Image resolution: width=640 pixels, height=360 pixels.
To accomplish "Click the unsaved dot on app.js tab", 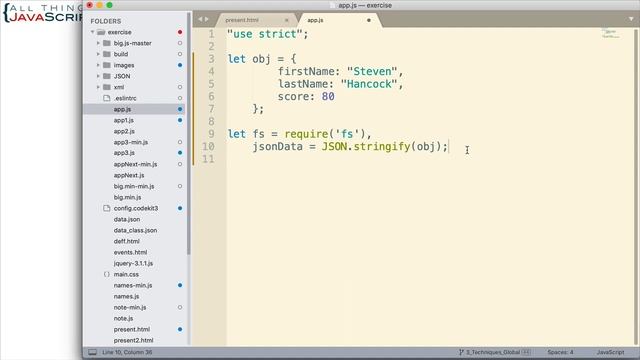I will [369, 20].
